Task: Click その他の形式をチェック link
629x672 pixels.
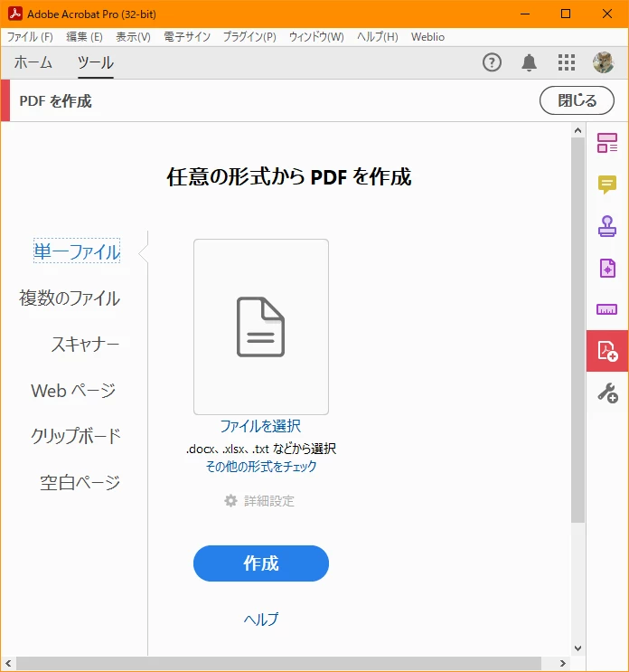Action: (x=261, y=467)
